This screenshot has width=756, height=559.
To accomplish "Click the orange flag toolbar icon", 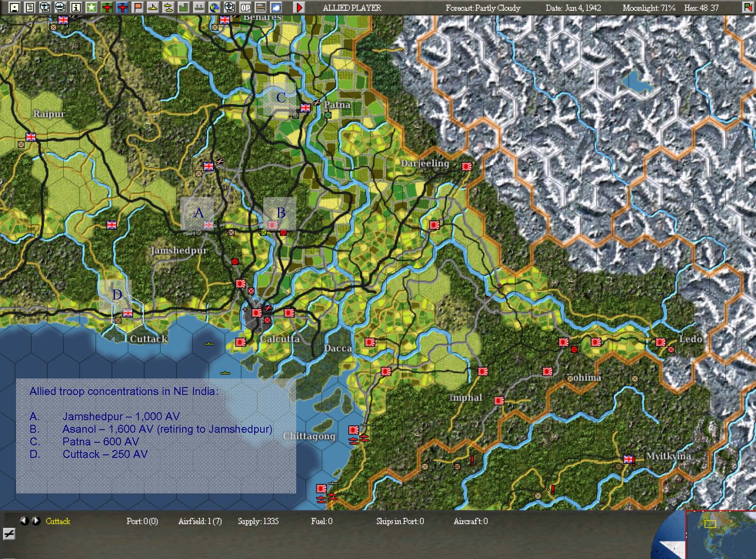I will coord(137,7).
